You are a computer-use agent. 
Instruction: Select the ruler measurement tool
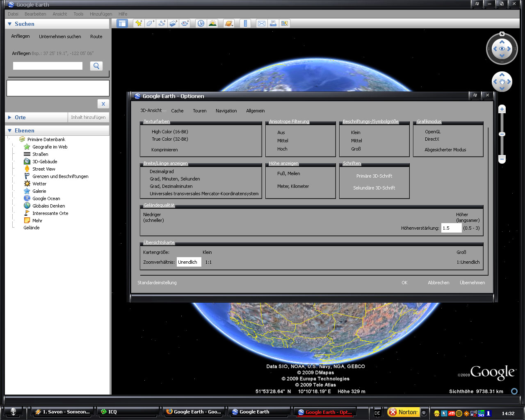click(x=245, y=23)
